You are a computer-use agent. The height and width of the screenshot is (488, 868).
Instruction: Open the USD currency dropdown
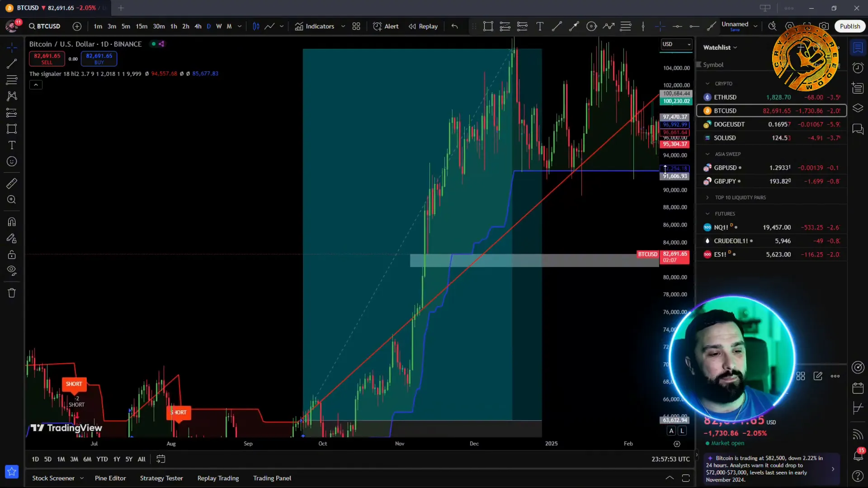click(x=676, y=44)
